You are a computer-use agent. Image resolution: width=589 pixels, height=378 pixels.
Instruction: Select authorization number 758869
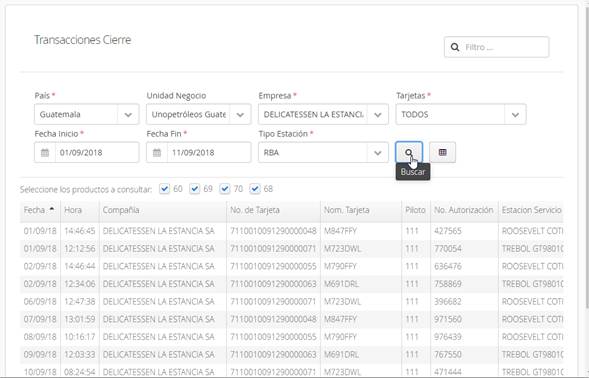[448, 284]
